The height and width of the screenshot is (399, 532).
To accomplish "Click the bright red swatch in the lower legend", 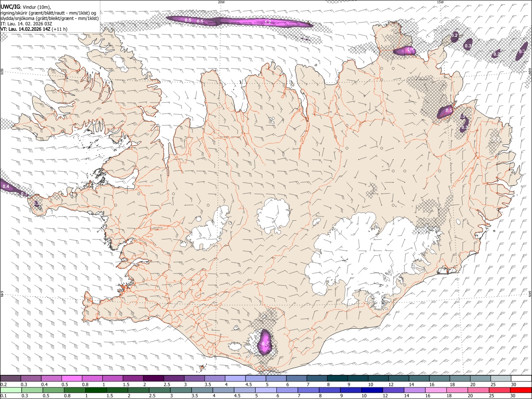I will point(521,390).
